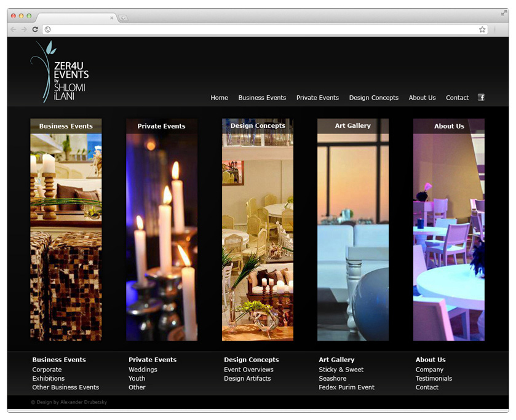Viewport: 516px width, 420px height.
Task: Select Home in the navigation menu
Action: [x=219, y=97]
